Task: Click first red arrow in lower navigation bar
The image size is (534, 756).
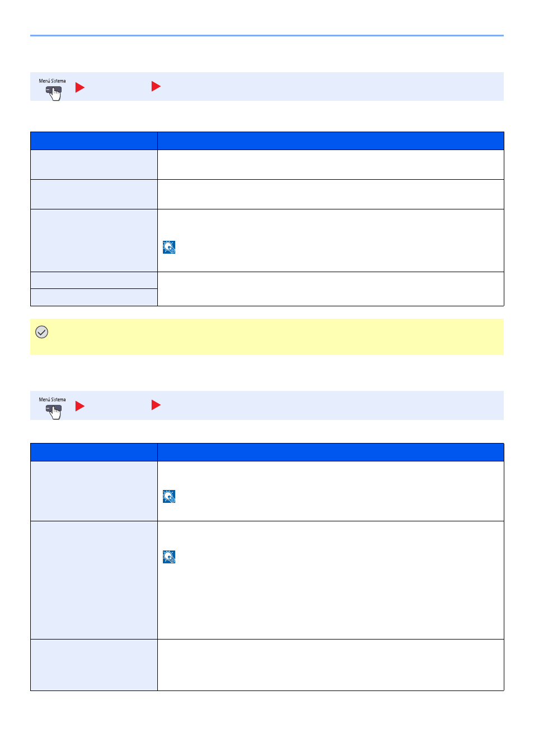Action: [x=80, y=406]
